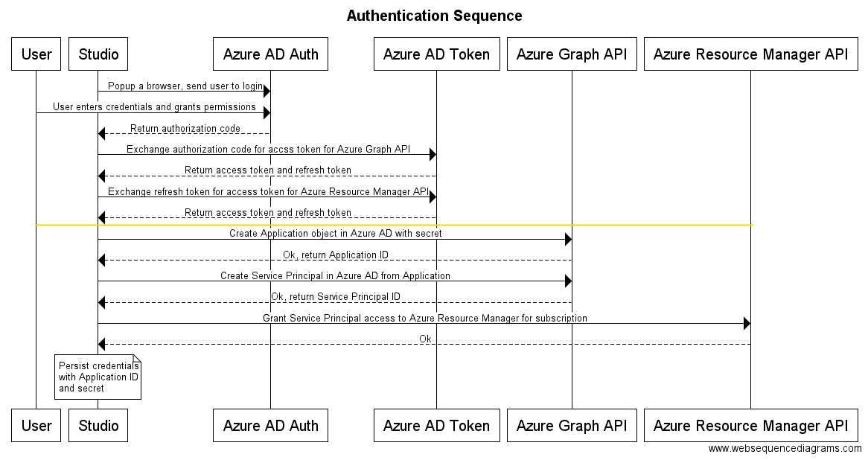
Task: Click the "Exchange refresh token" message label
Action: coord(268,192)
